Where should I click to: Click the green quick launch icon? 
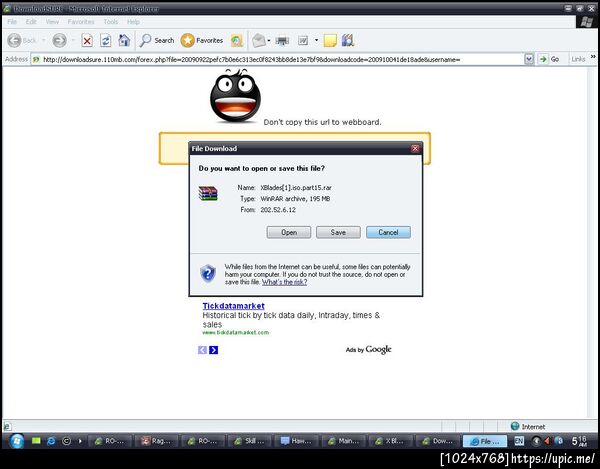(x=36, y=441)
